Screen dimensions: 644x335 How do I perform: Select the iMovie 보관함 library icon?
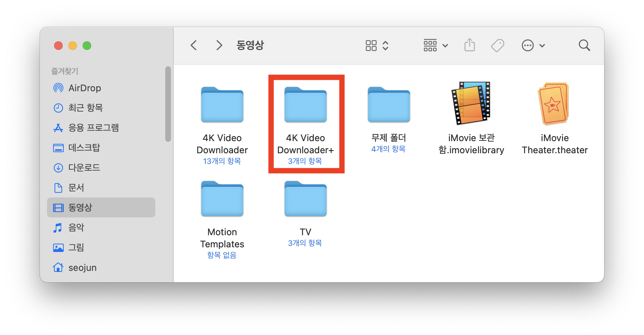pyautogui.click(x=471, y=103)
